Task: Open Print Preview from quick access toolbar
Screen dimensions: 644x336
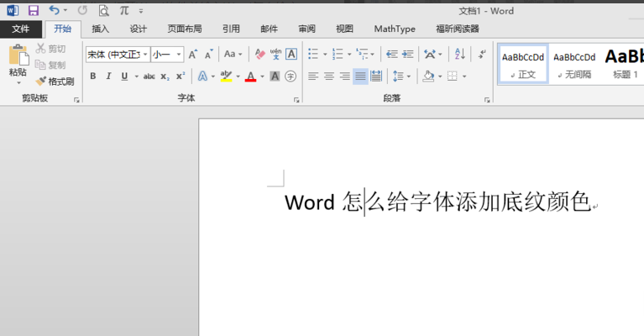Action: [104, 11]
